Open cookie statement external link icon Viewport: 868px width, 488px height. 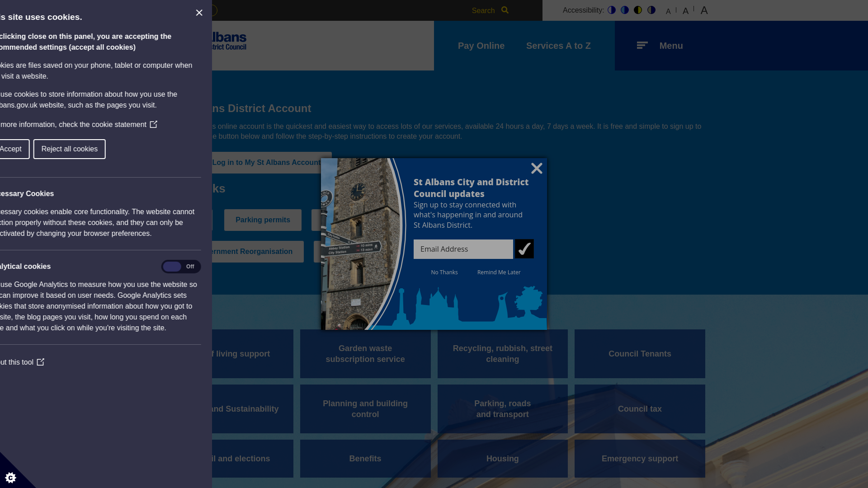click(x=153, y=124)
